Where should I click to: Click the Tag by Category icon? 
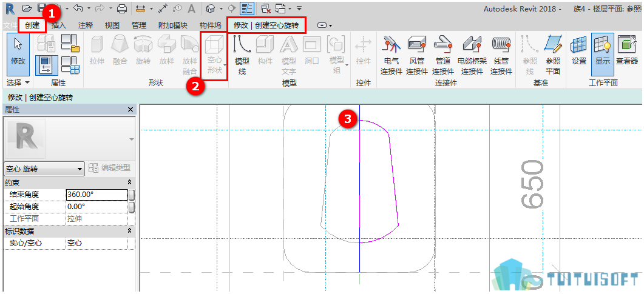(177, 8)
